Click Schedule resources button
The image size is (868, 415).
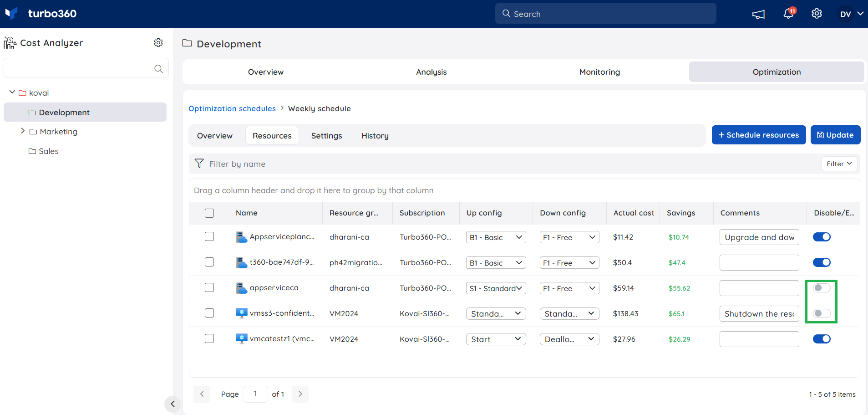point(759,135)
